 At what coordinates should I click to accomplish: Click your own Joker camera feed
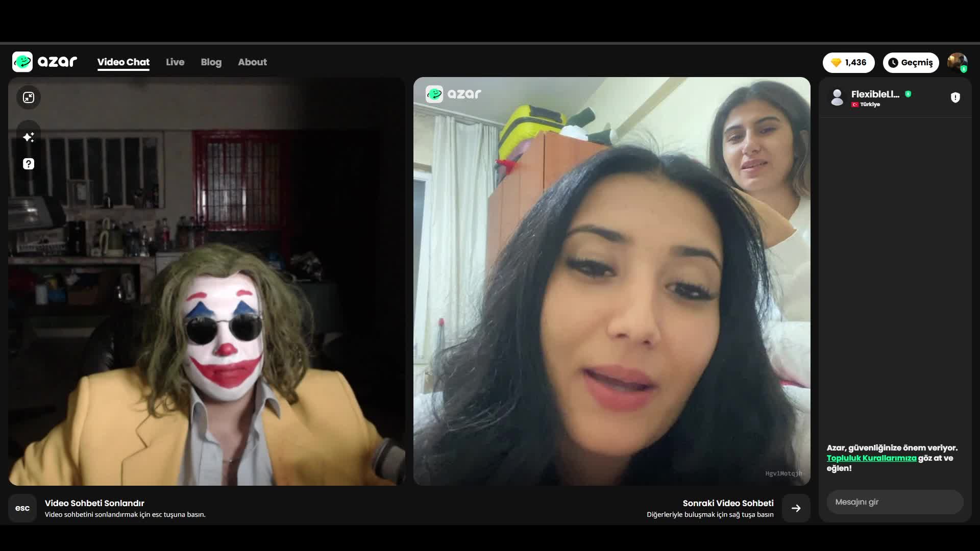[206, 281]
